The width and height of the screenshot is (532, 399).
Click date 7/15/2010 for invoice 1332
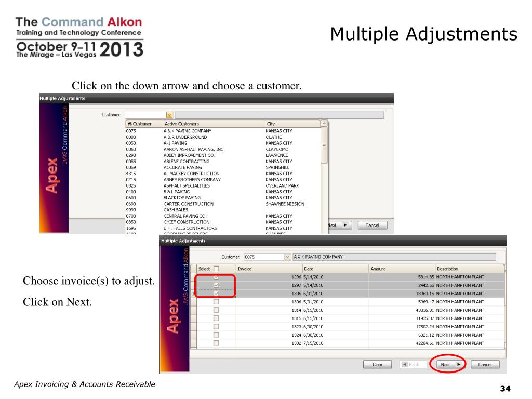coord(313,343)
